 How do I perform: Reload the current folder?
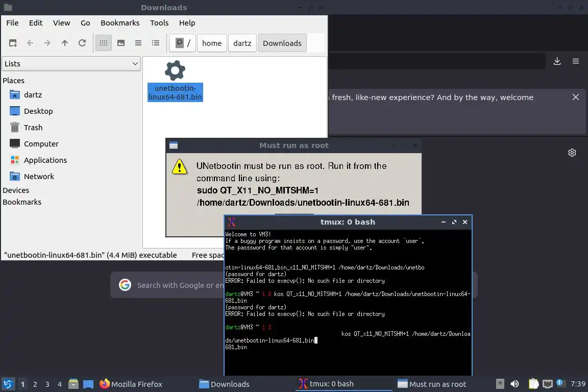click(82, 43)
